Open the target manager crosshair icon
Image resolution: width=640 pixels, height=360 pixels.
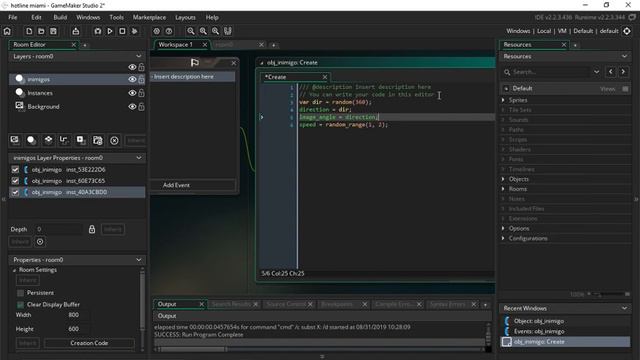tap(627, 31)
